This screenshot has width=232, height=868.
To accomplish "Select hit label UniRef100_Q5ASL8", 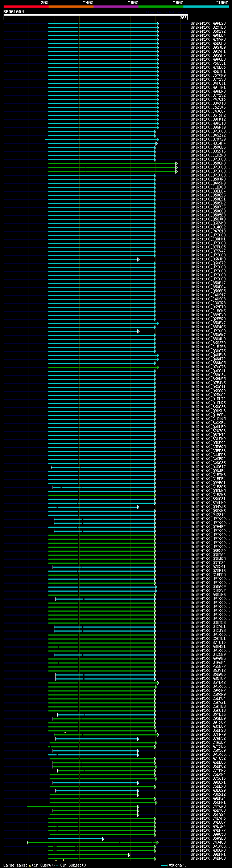I will 208,838.
